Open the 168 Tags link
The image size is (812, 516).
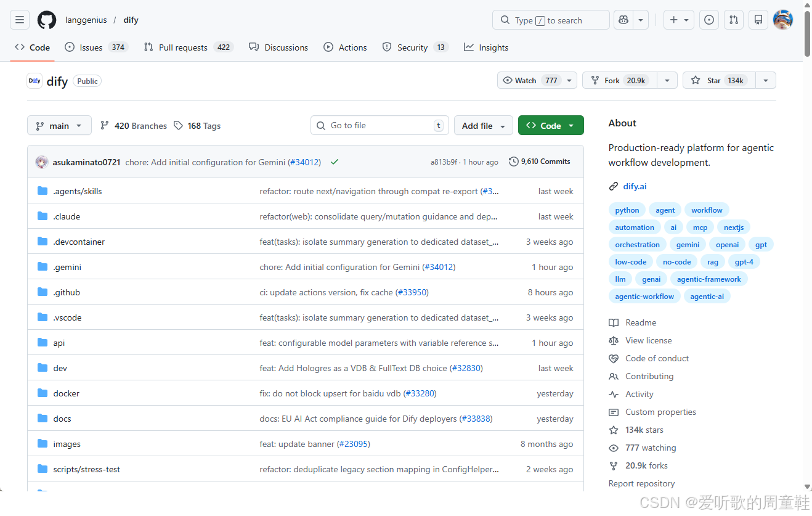pos(197,125)
